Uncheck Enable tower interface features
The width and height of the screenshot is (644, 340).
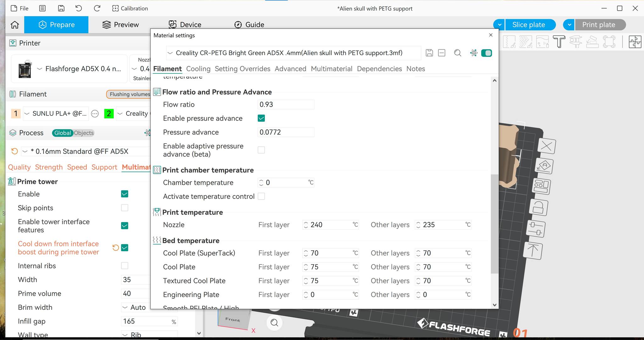point(125,226)
